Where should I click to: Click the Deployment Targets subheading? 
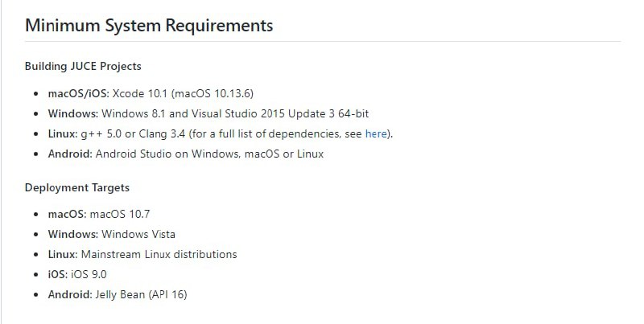[77, 187]
